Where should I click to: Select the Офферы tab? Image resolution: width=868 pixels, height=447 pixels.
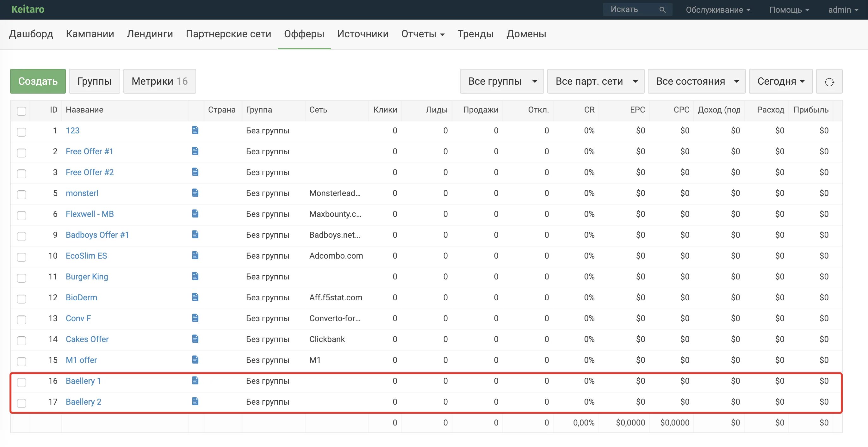304,34
